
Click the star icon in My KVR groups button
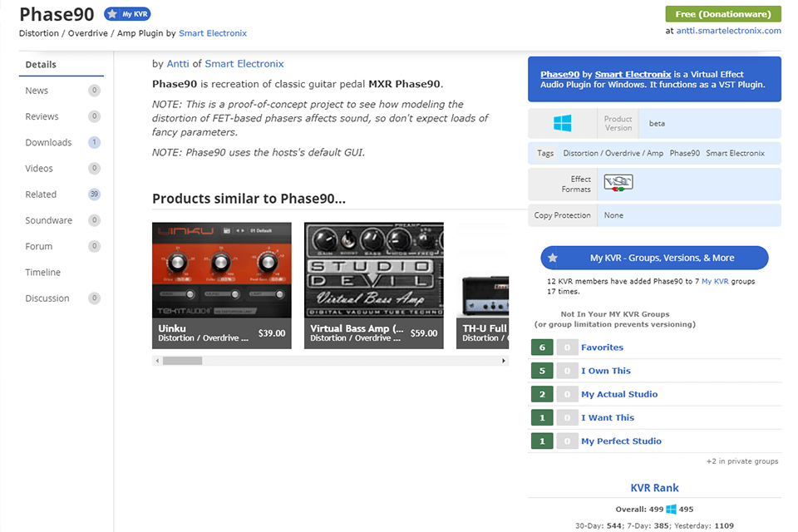coord(553,258)
